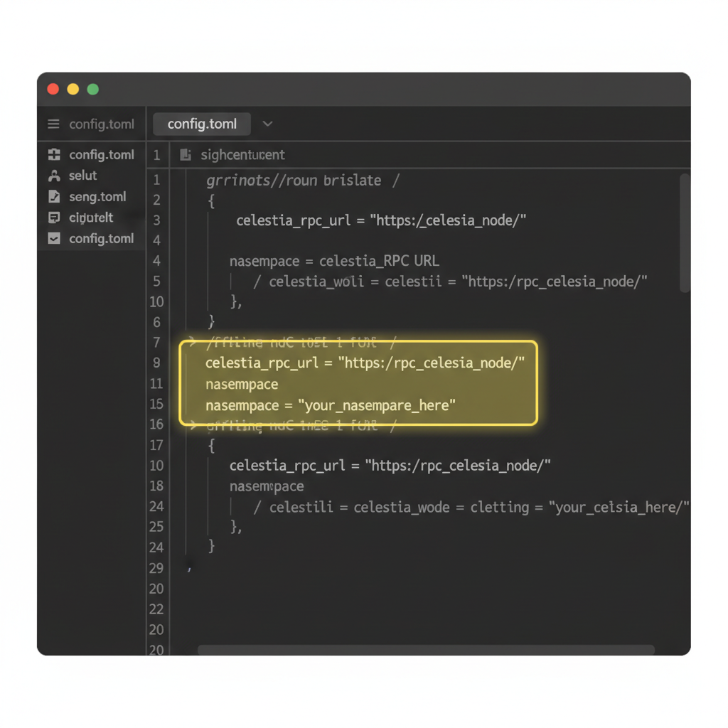Click the yellow macOS minimize dot
The height and width of the screenshot is (728, 728).
73,88
